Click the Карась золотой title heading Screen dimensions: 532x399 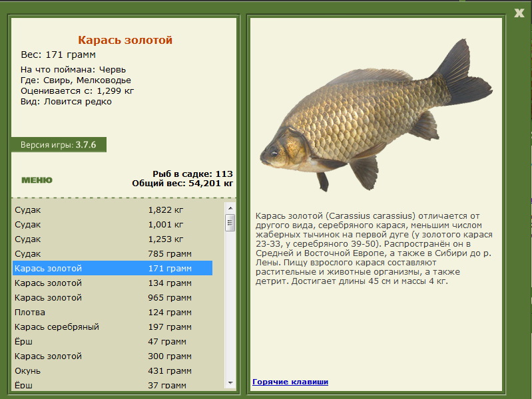click(125, 40)
